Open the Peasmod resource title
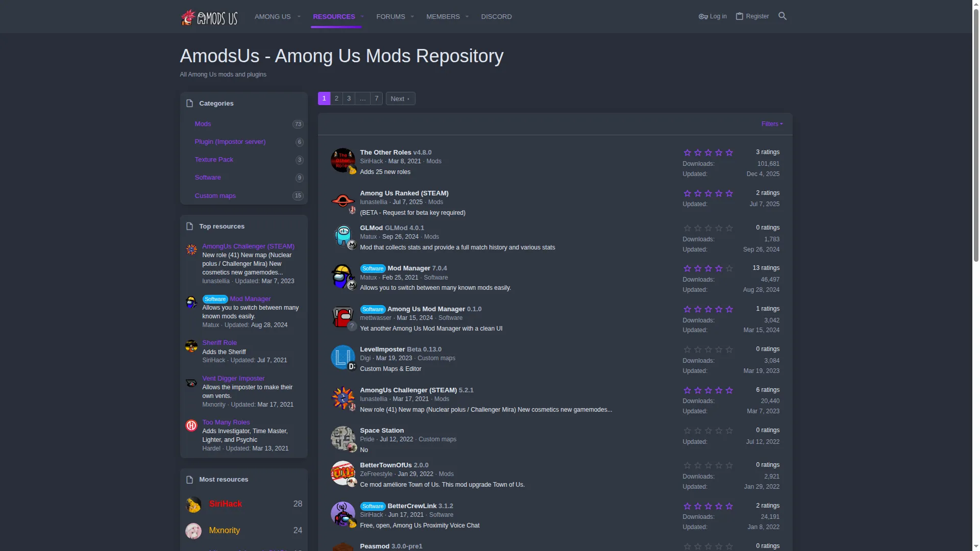Image resolution: width=980 pixels, height=551 pixels. point(375,546)
